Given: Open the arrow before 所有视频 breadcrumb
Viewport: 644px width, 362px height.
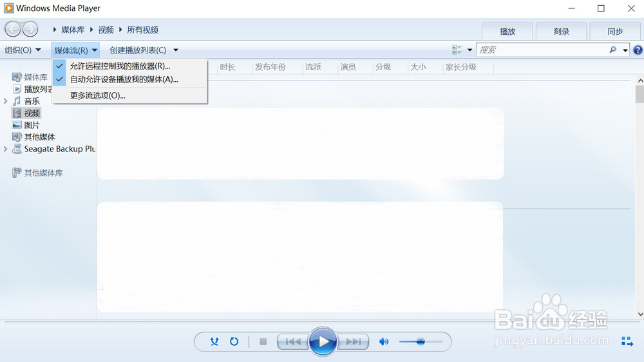Looking at the screenshot, I should (121, 30).
